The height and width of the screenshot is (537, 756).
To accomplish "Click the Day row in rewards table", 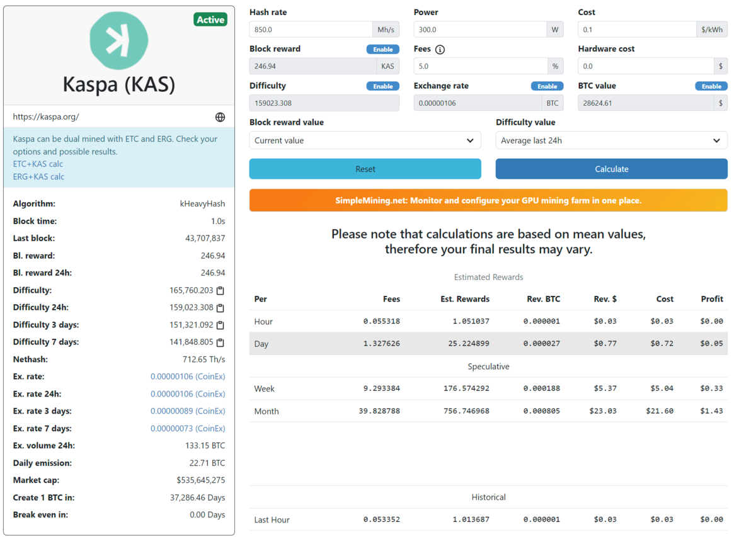I will click(488, 344).
